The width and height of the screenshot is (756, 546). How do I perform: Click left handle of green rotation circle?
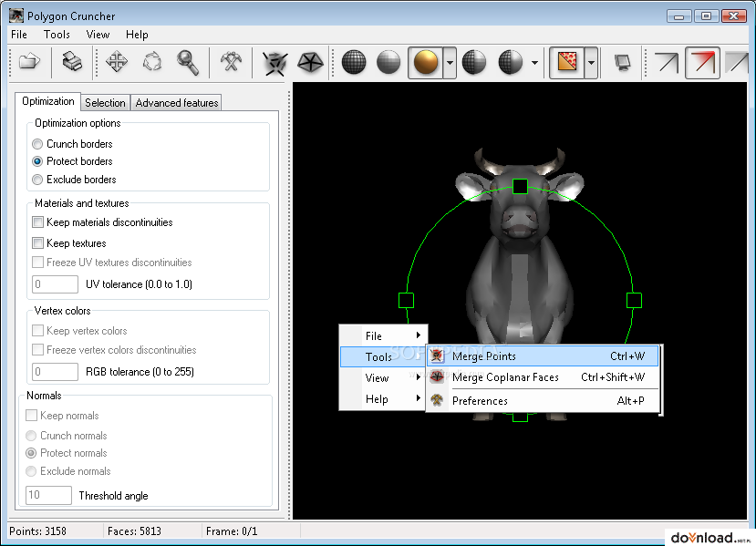pos(406,300)
